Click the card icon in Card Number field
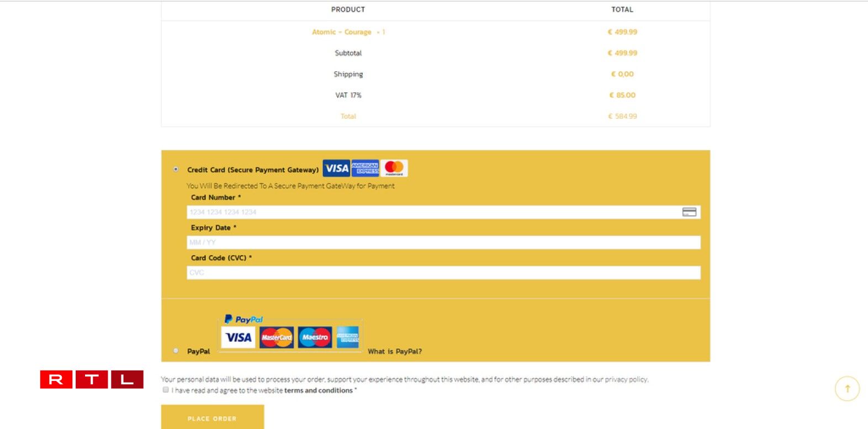Viewport: 868px width, 429px height. (x=689, y=212)
